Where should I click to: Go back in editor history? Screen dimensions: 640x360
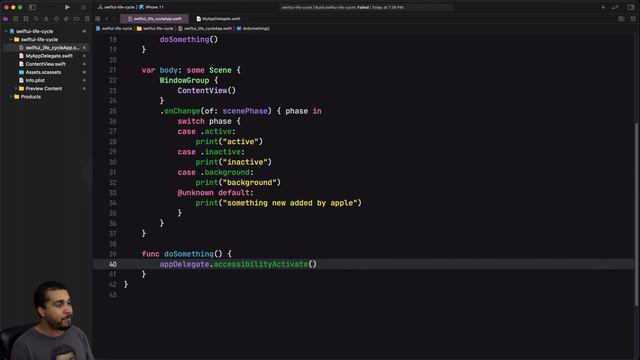pos(107,19)
